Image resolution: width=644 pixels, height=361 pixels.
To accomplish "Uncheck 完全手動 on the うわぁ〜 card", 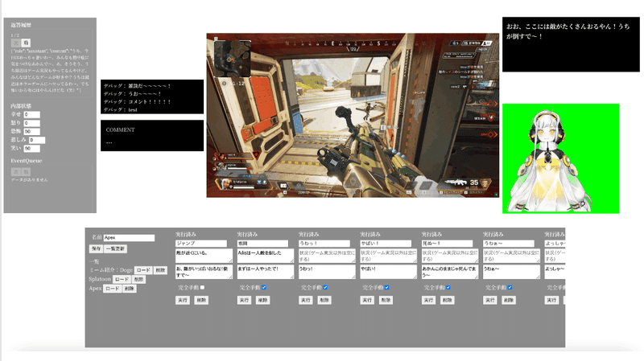I will 510,288.
